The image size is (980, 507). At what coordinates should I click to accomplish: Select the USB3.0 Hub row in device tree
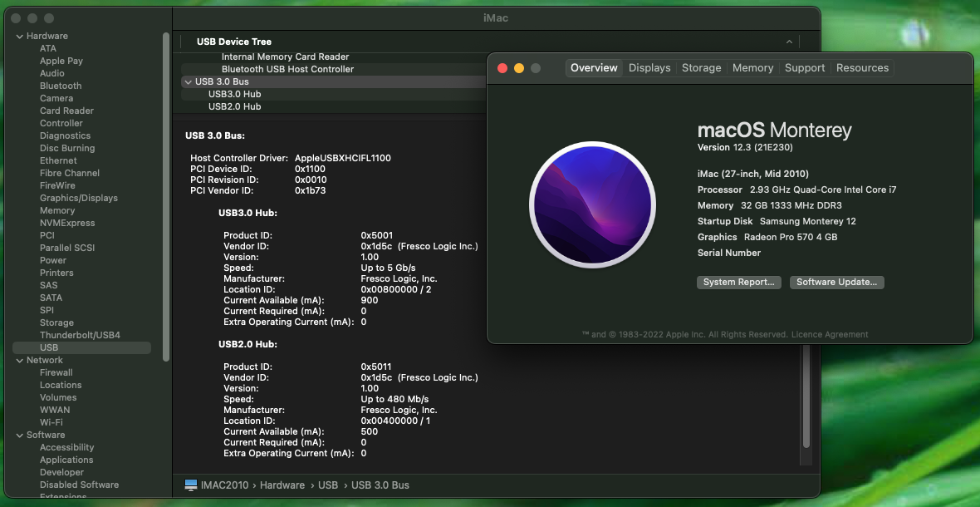coord(234,94)
